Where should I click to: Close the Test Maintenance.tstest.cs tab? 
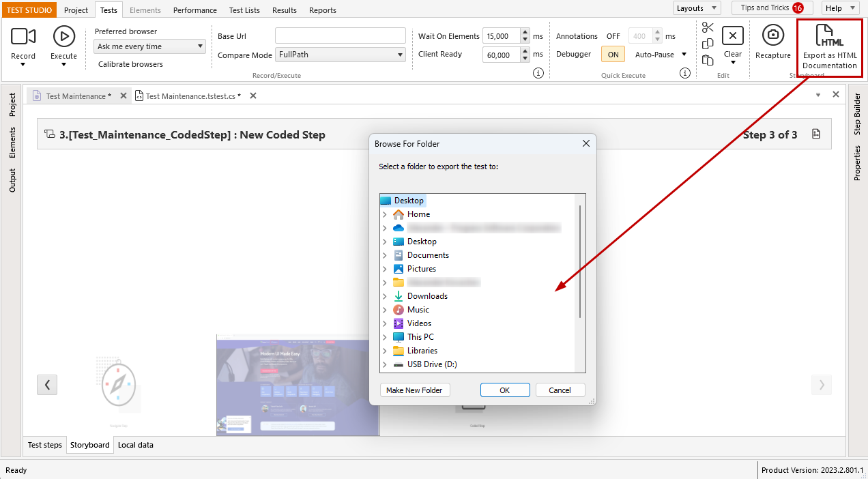click(252, 96)
